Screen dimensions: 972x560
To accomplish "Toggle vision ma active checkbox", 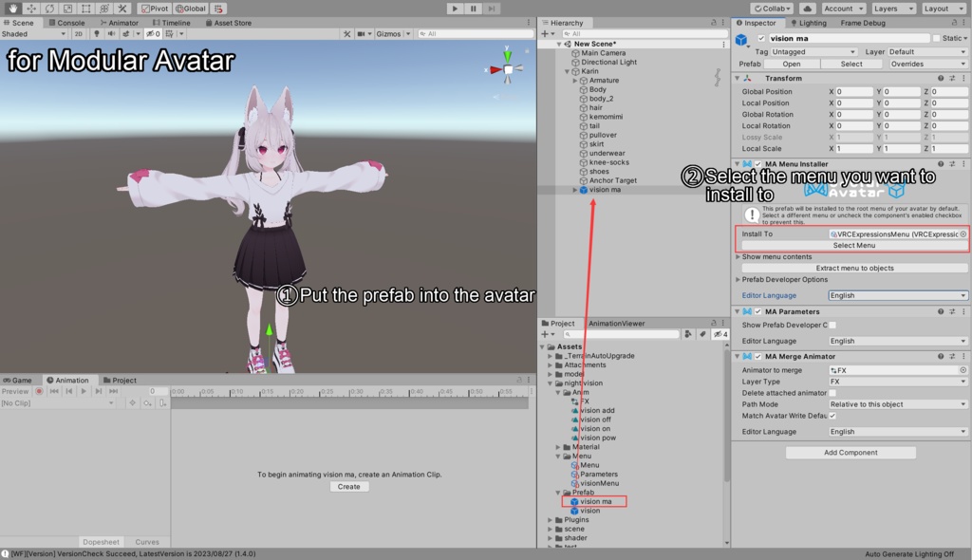I will click(x=761, y=39).
